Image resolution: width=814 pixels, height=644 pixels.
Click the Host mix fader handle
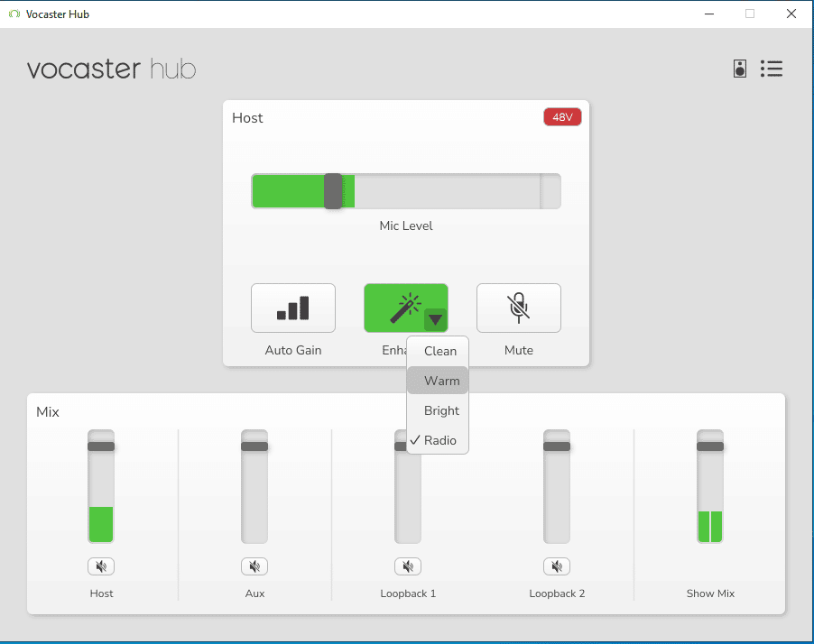[101, 446]
